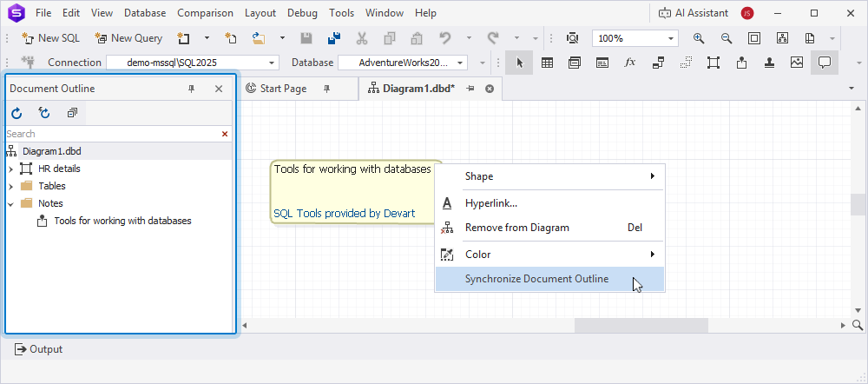Click the Cut scissors icon
This screenshot has height=384, width=868.
pos(361,38)
